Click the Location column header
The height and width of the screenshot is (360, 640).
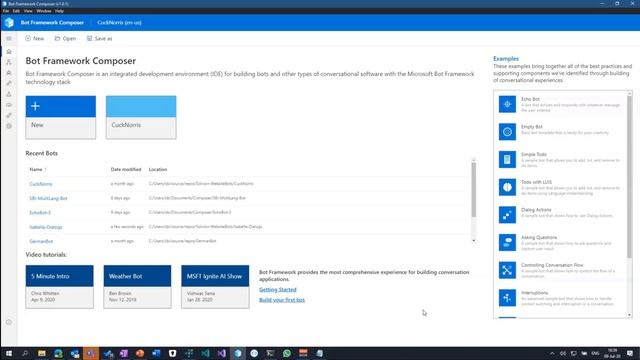158,169
